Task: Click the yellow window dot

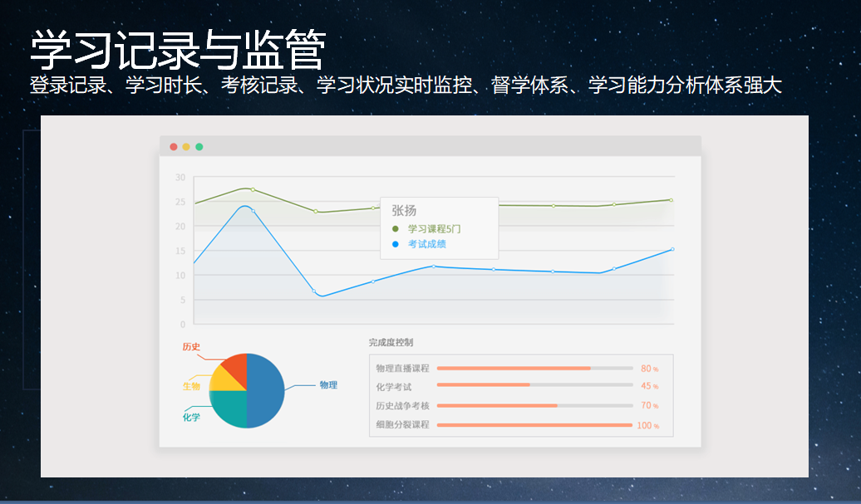Action: pos(186,147)
